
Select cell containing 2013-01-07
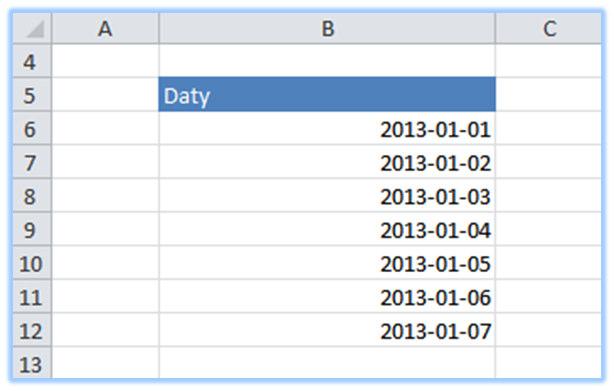coord(327,330)
